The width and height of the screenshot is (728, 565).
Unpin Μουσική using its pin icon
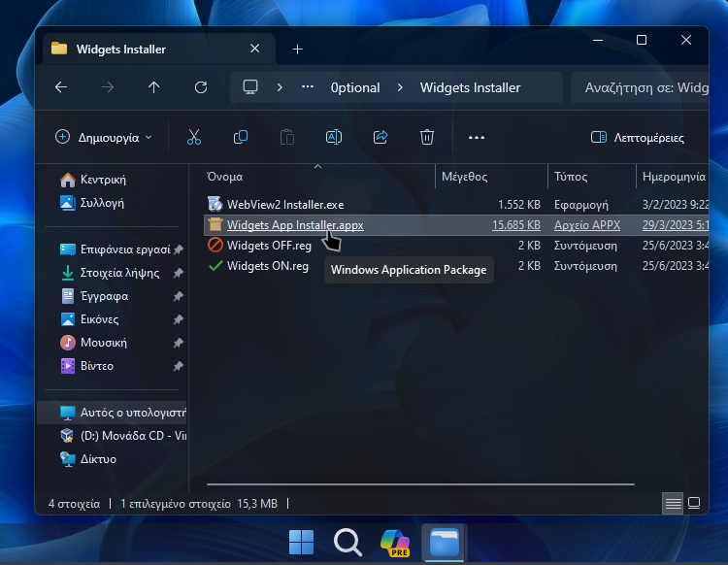(179, 343)
